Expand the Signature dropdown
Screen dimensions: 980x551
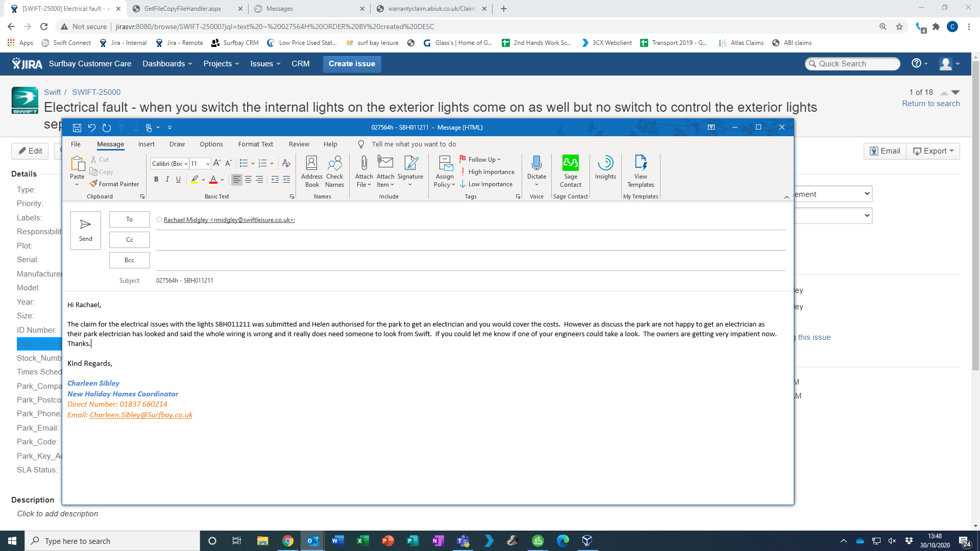pos(410,185)
